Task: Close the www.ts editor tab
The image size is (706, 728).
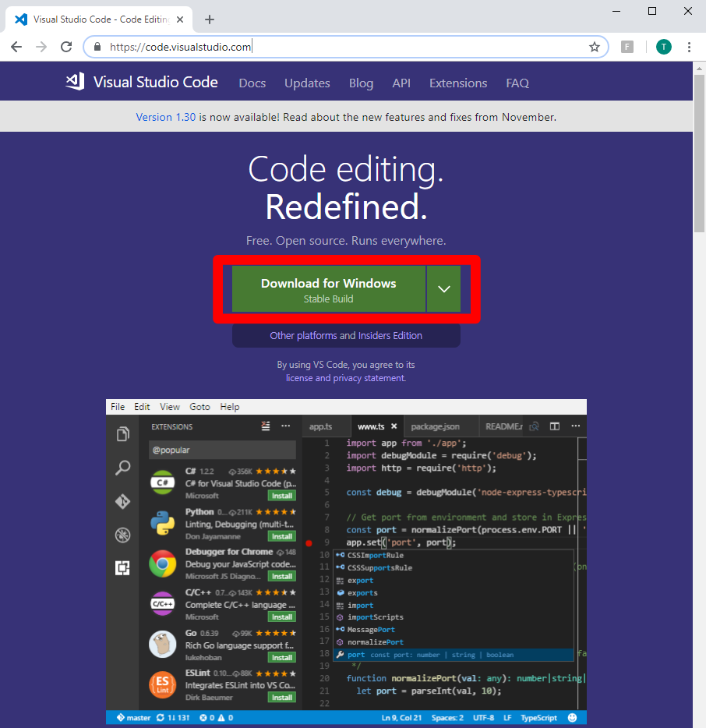Action: pos(394,426)
